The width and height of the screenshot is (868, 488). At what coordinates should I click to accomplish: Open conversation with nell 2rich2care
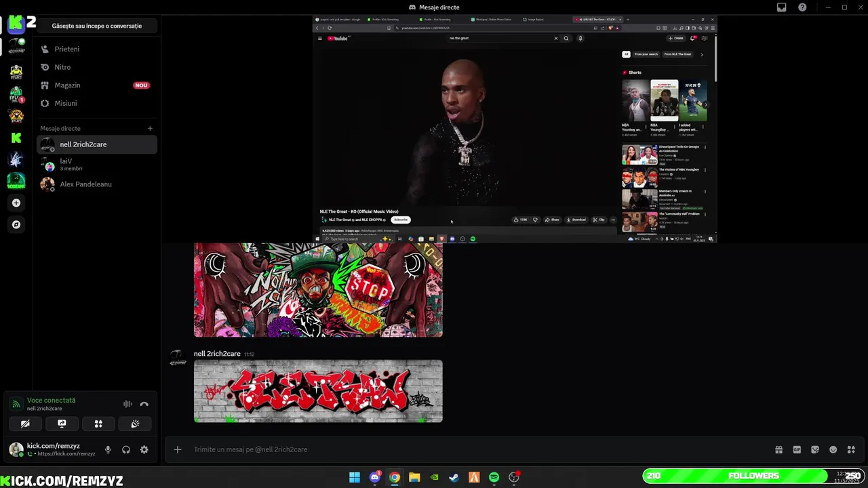pyautogui.click(x=96, y=144)
